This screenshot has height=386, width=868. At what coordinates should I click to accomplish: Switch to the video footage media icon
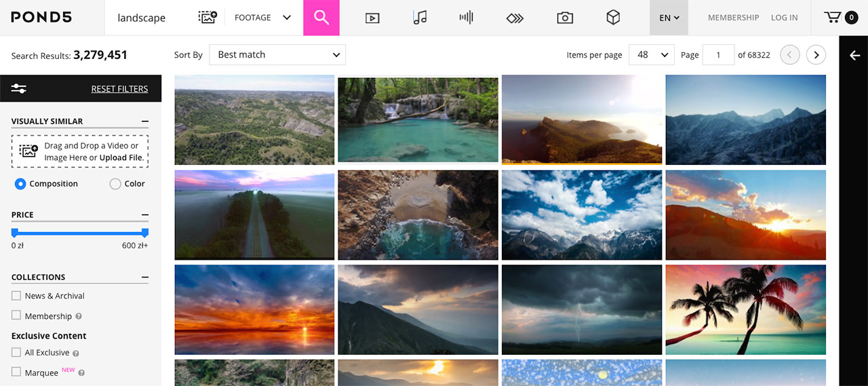click(372, 18)
